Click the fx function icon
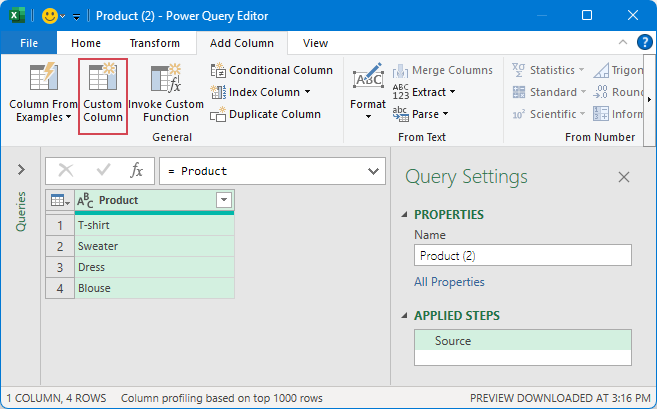Screen dimensions: 657x409 [x=137, y=171]
